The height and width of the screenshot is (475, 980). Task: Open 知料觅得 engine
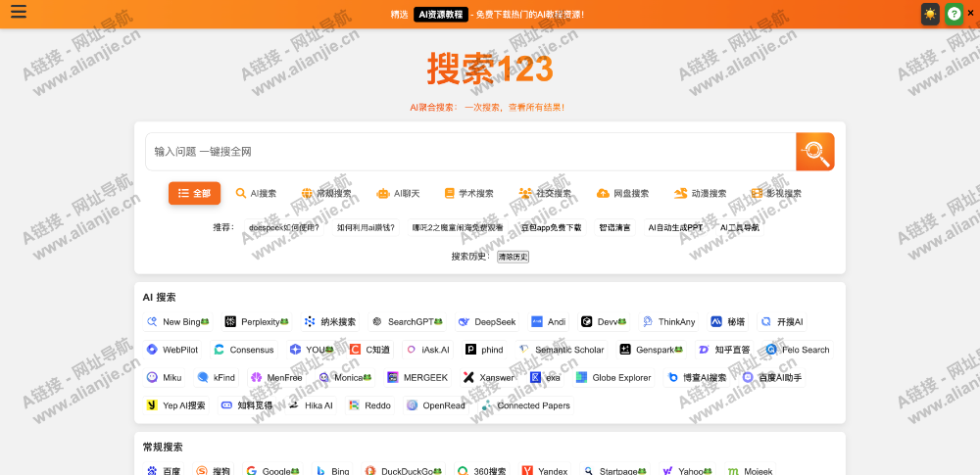248,405
